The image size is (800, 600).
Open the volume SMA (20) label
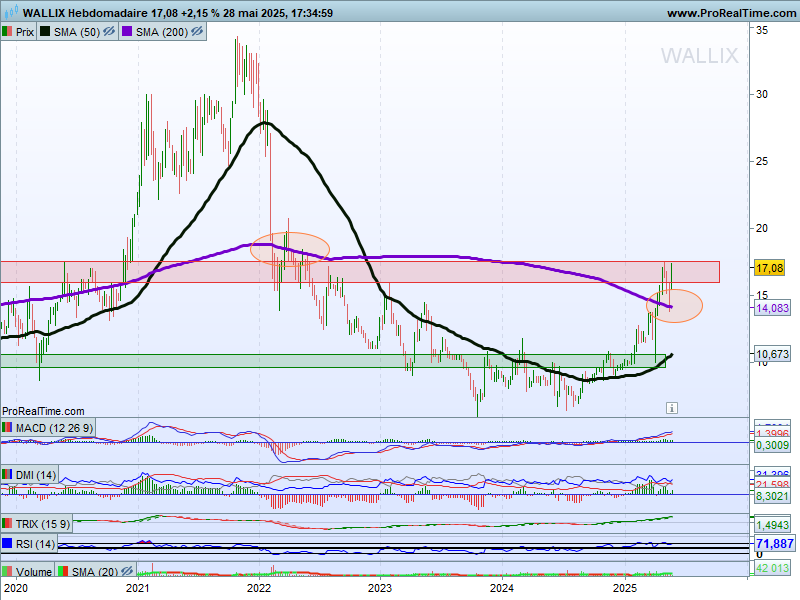click(x=95, y=572)
